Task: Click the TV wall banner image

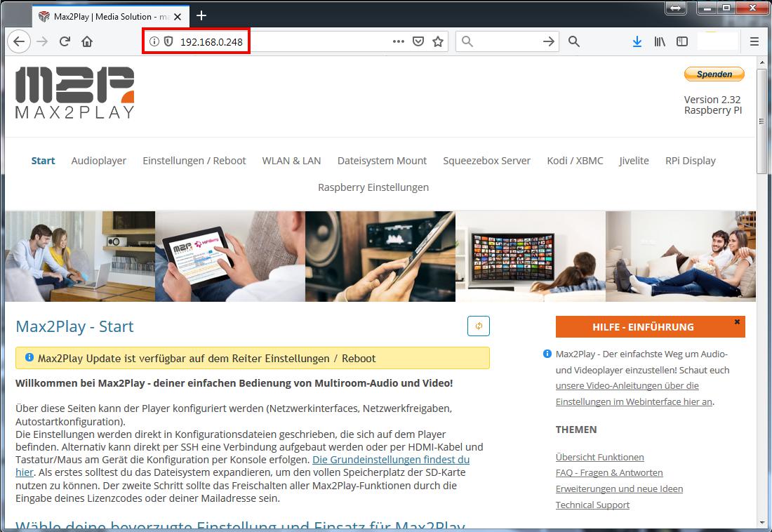Action: point(531,256)
